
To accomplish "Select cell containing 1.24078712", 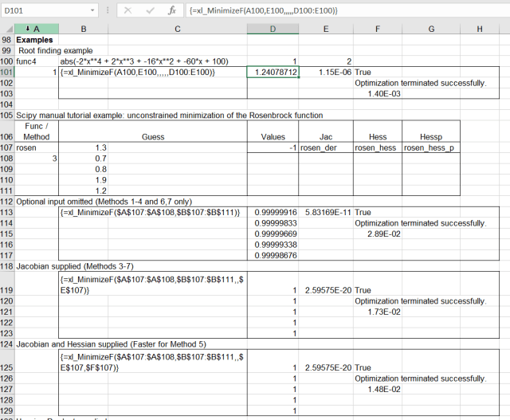I will point(273,72).
